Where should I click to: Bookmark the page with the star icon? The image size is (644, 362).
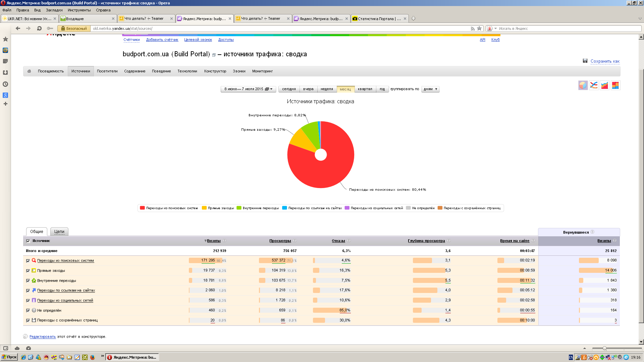(479, 28)
